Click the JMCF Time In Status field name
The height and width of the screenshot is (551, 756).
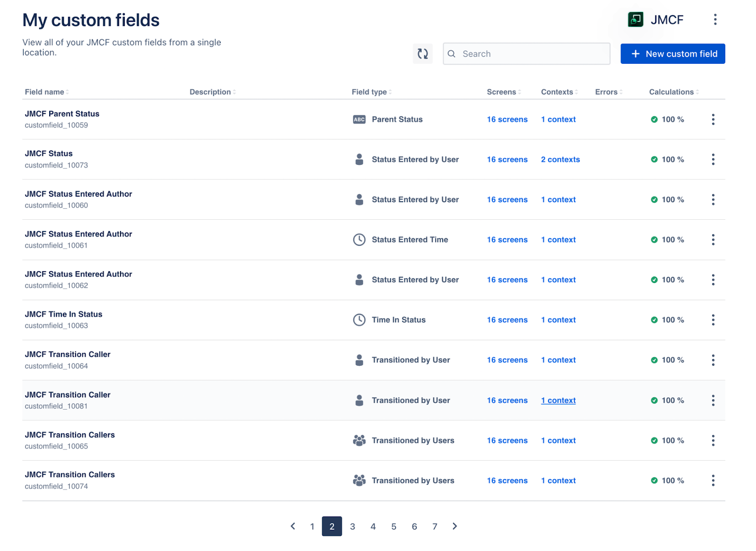(x=63, y=314)
